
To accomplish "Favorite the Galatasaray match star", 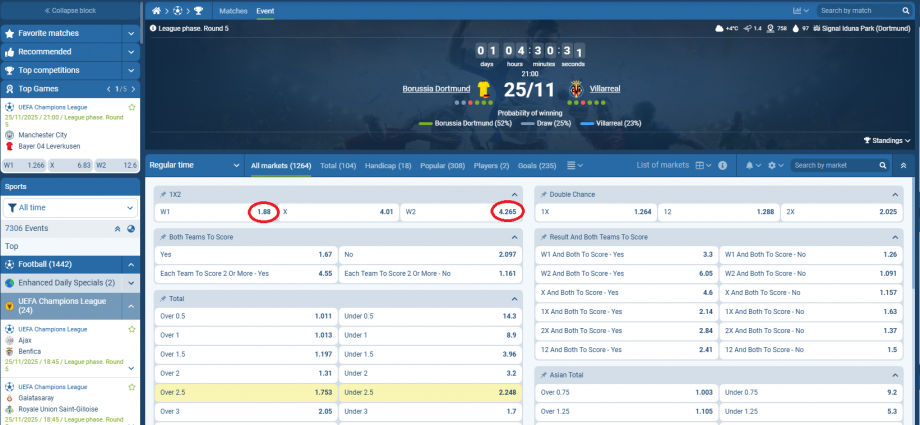I will pyautogui.click(x=132, y=387).
